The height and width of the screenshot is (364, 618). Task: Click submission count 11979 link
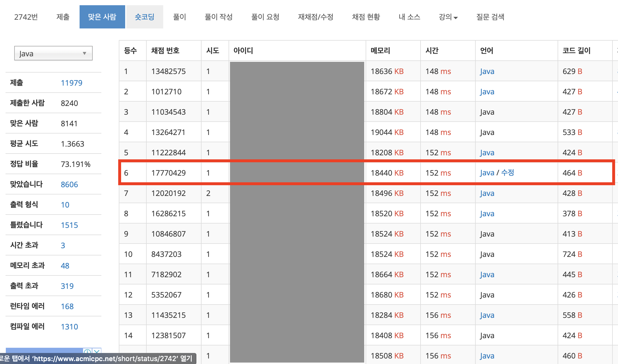(71, 83)
